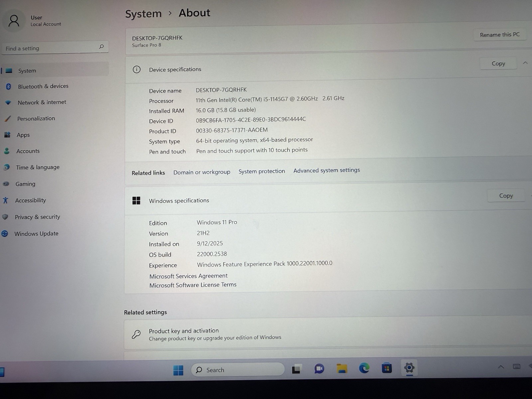Open the System protection link
The image size is (532, 399).
pos(262,171)
